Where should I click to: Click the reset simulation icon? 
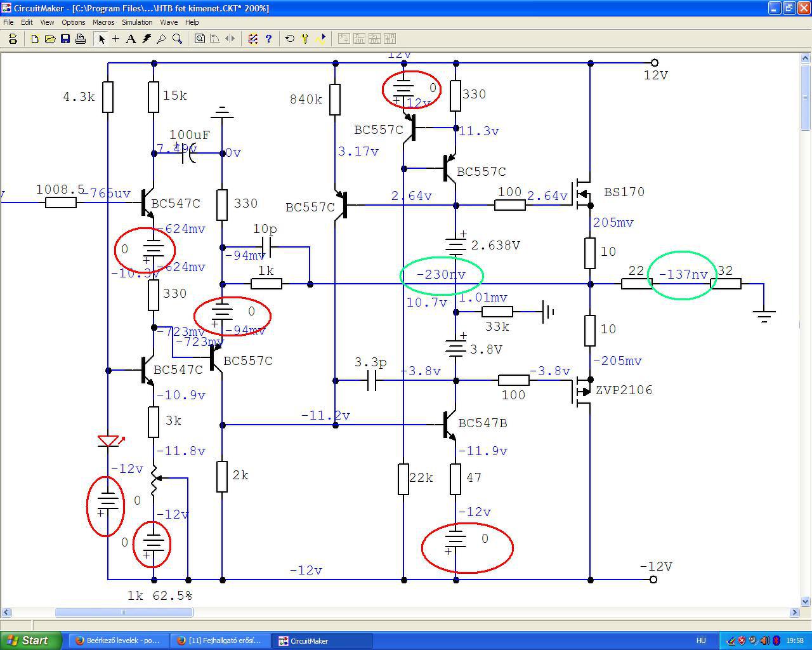click(290, 39)
